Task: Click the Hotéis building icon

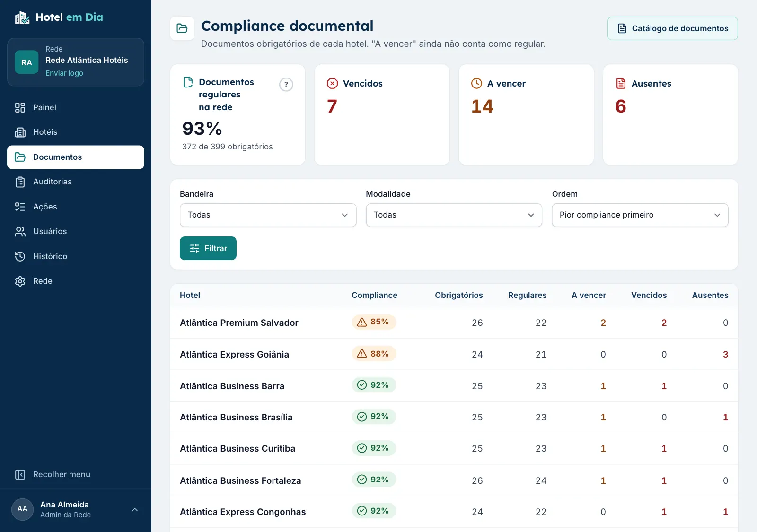Action: pyautogui.click(x=20, y=132)
